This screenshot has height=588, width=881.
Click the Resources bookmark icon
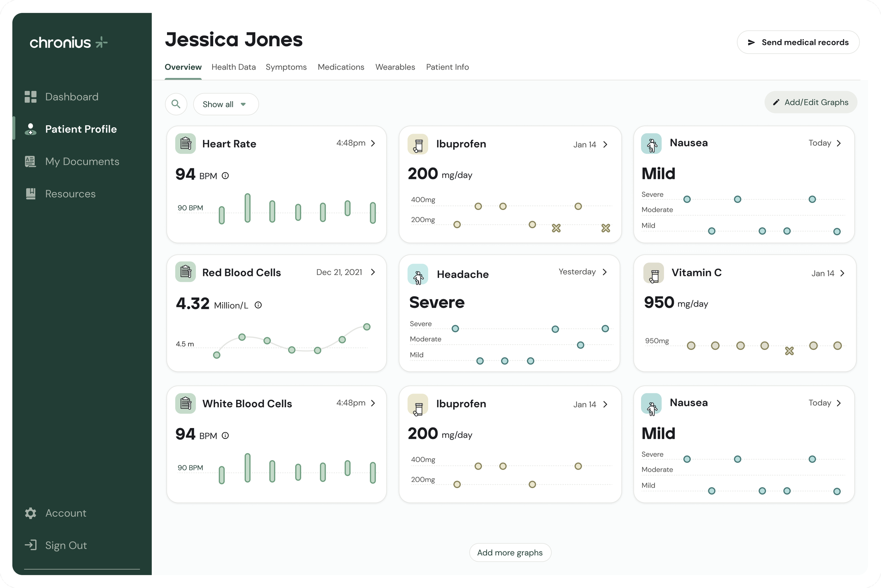coord(30,194)
